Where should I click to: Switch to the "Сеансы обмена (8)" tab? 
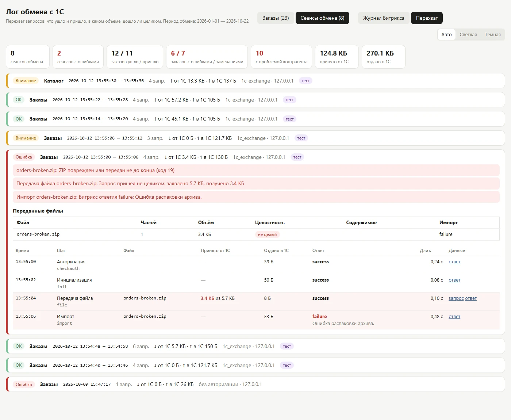322,18
